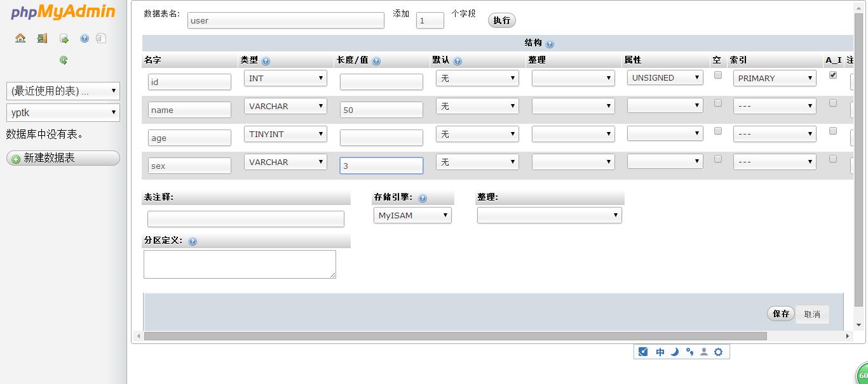Open IME settings gear icon
This screenshot has height=384, width=868.
718,352
